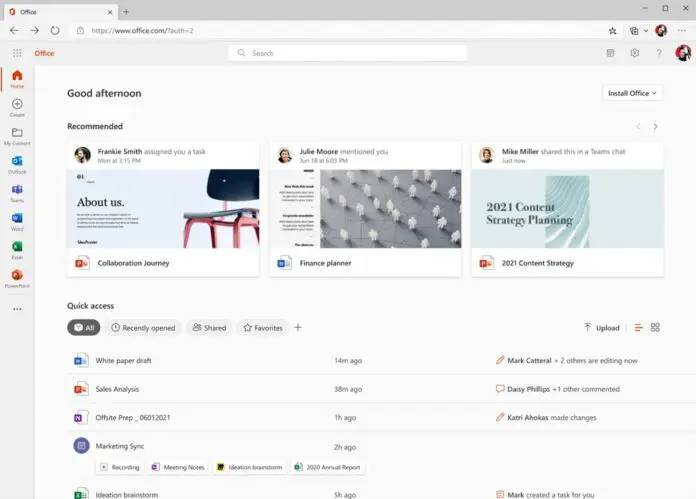Switch Quick access to grid view
This screenshot has width=696, height=499.
655,328
